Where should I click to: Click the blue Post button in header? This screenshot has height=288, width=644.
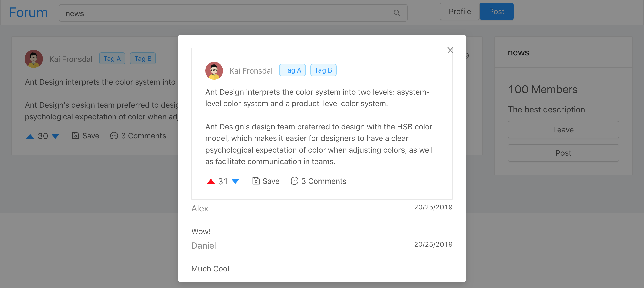tap(496, 12)
